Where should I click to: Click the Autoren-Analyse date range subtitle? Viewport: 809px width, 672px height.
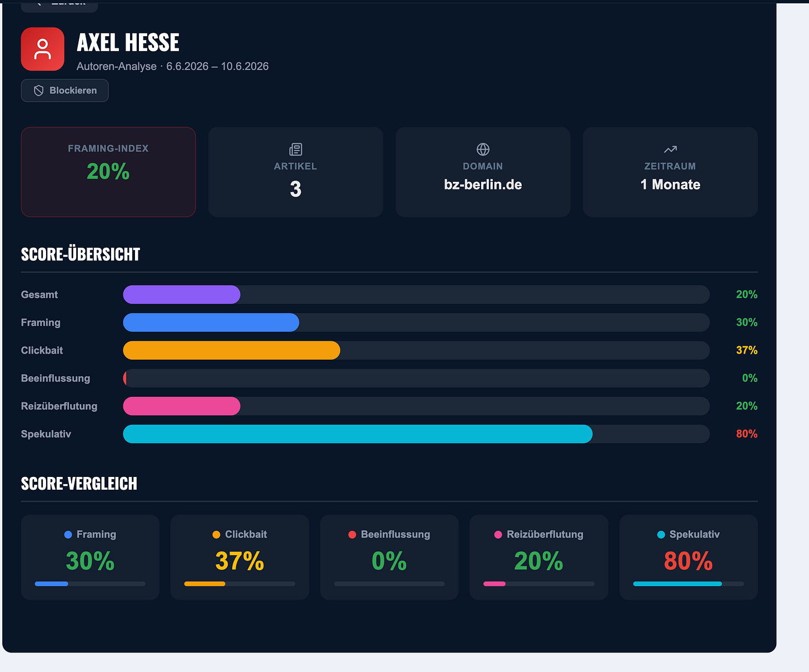click(x=173, y=66)
